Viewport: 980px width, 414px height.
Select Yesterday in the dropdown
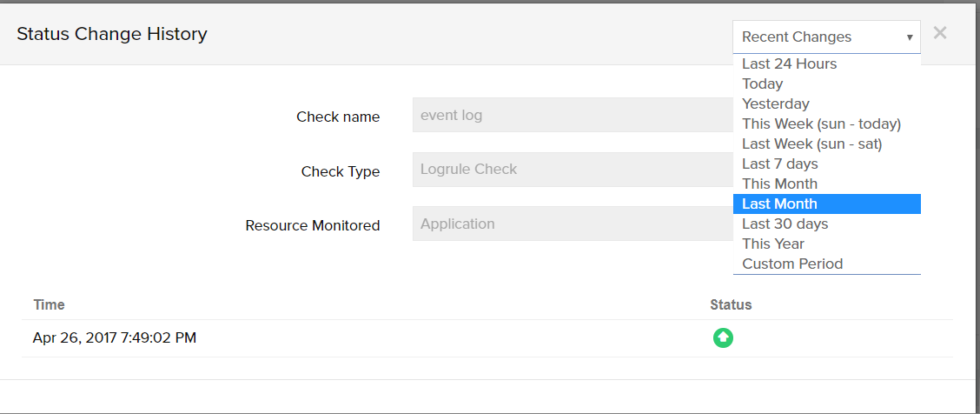click(775, 103)
